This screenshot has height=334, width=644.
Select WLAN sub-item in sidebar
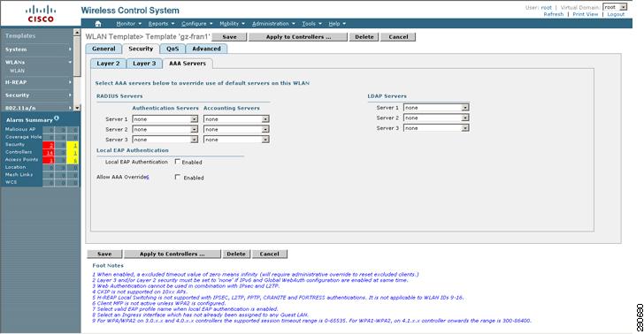(18, 71)
